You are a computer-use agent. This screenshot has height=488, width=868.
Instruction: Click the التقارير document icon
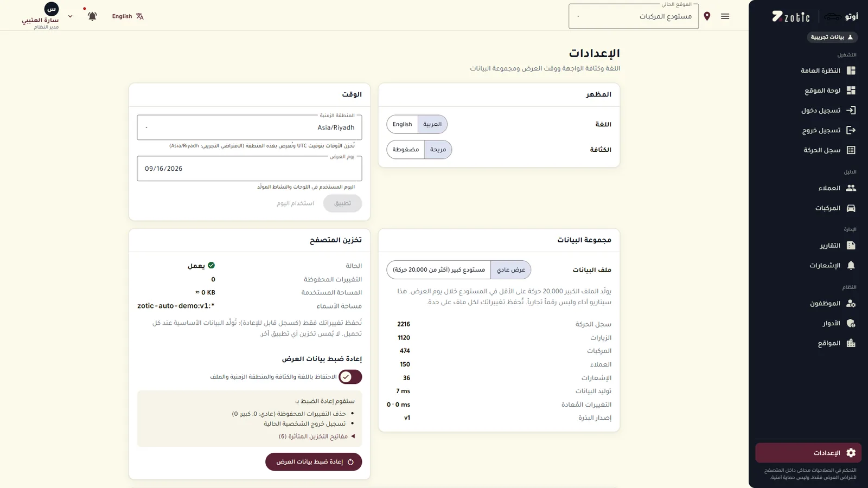851,246
